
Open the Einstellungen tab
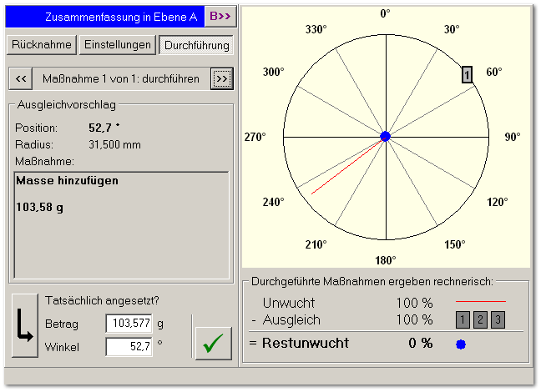tap(118, 44)
